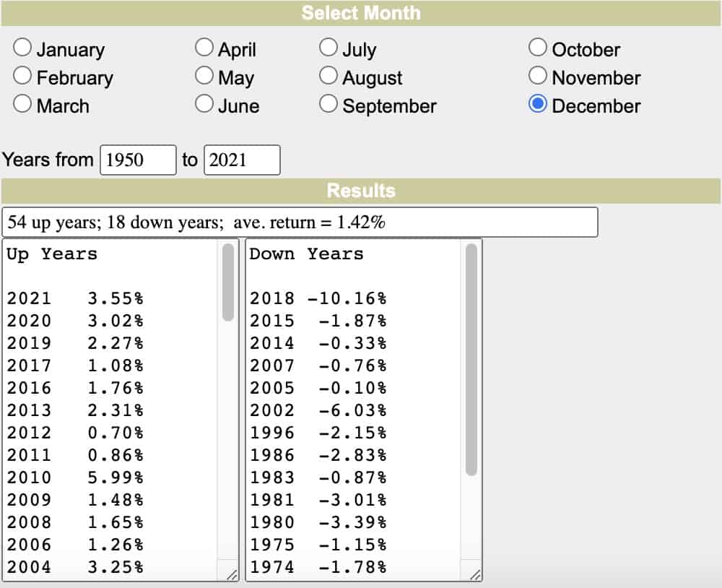Image resolution: width=722 pixels, height=588 pixels.
Task: Click the row '2012 0.70%'
Action: click(75, 433)
